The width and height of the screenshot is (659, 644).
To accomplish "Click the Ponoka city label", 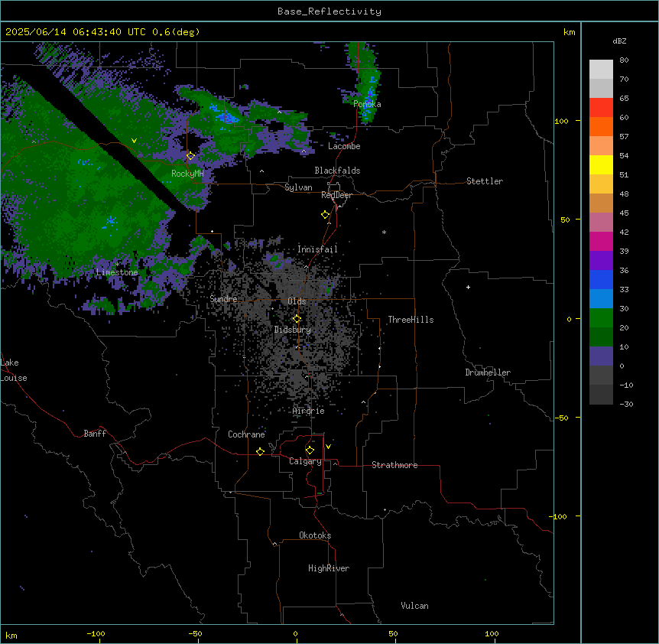I will (367, 104).
